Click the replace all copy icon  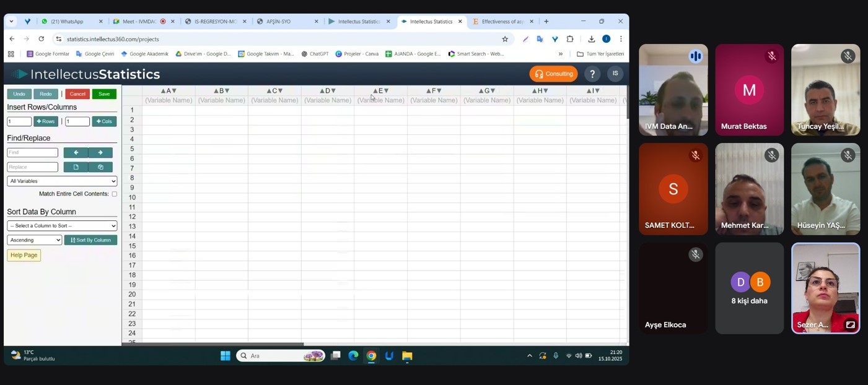(x=100, y=167)
